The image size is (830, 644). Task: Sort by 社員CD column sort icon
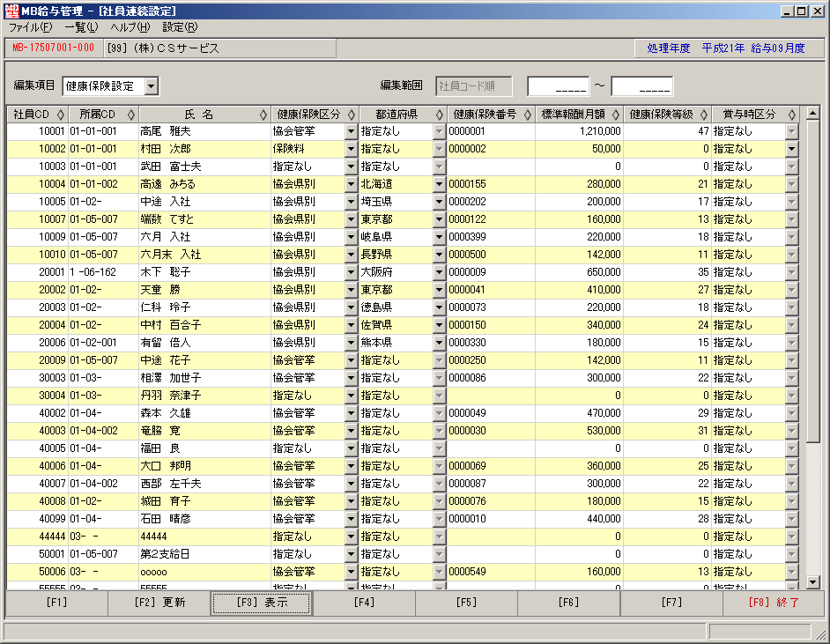tap(60, 115)
